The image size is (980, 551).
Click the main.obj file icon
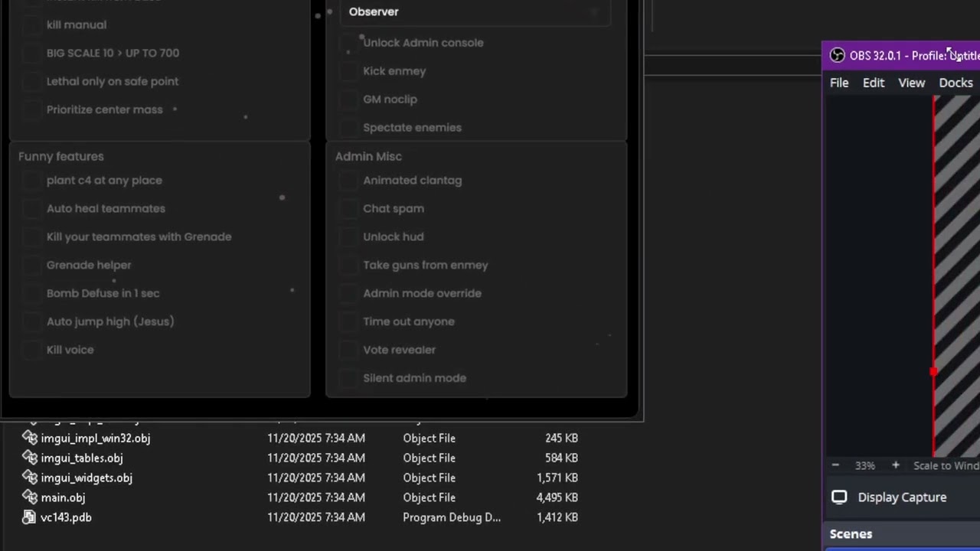coord(29,497)
